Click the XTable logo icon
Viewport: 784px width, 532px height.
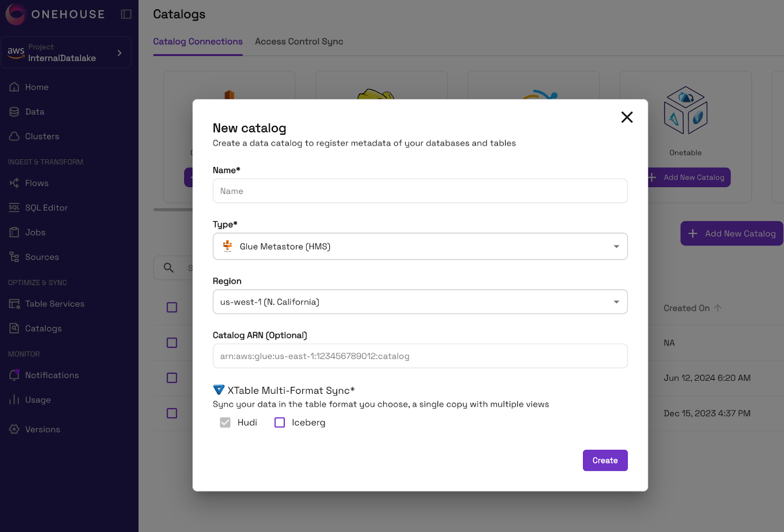[219, 390]
